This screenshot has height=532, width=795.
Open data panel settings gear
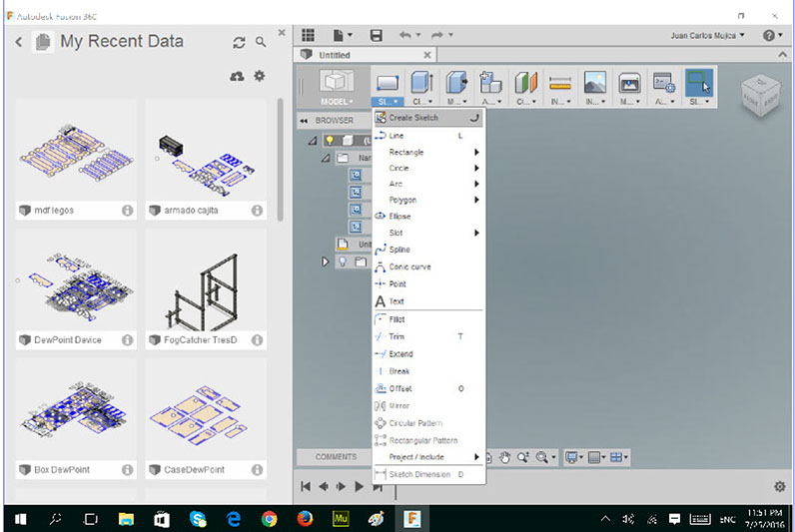coord(259,76)
